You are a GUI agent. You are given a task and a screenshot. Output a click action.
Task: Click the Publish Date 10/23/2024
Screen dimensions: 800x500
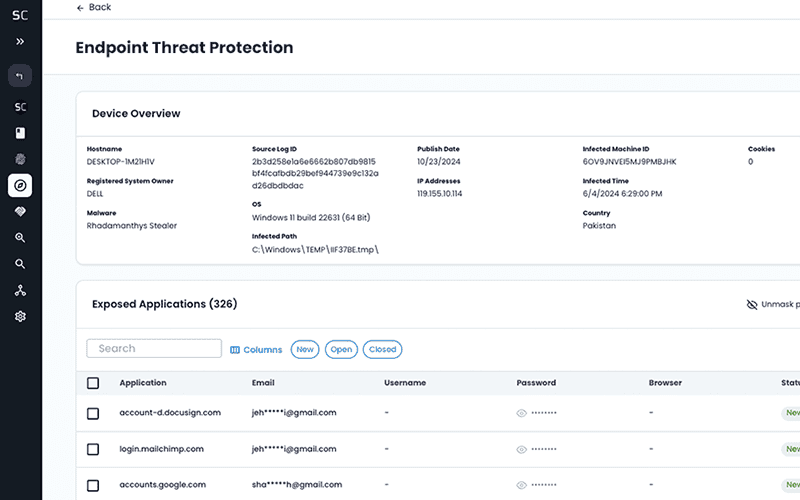point(439,162)
